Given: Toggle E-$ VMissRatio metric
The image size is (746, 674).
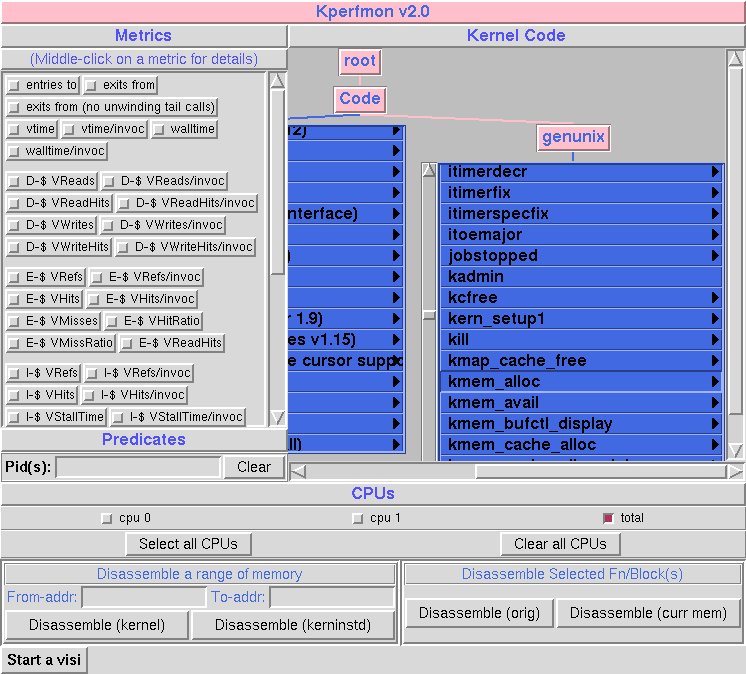Looking at the screenshot, I should click(14, 343).
